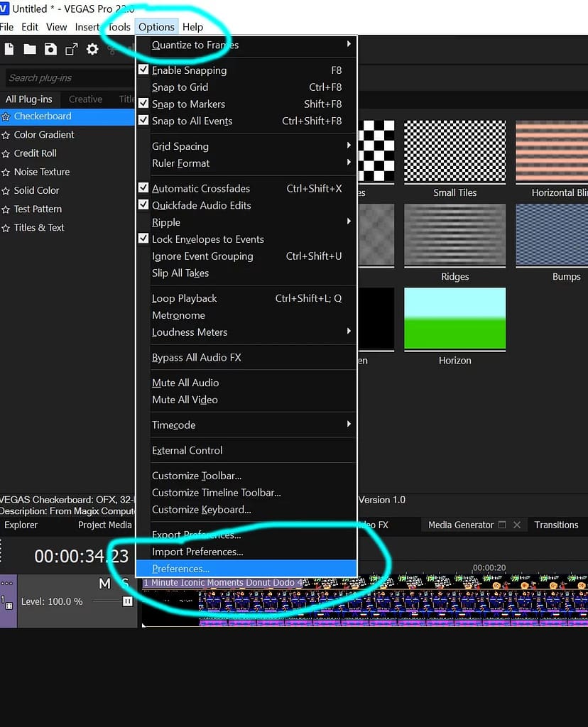Adjust the track Level slider handle

pos(128,601)
